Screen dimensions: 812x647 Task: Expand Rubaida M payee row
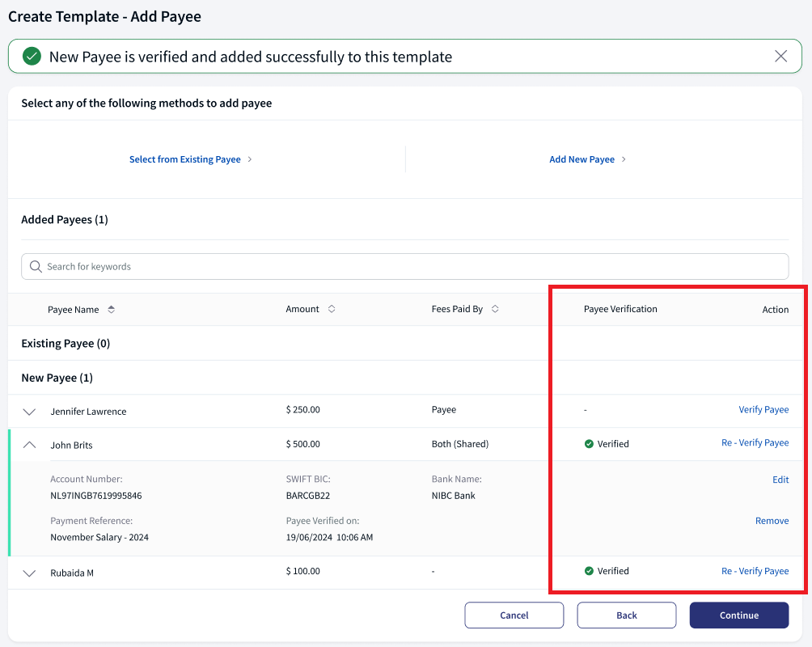[x=29, y=573]
